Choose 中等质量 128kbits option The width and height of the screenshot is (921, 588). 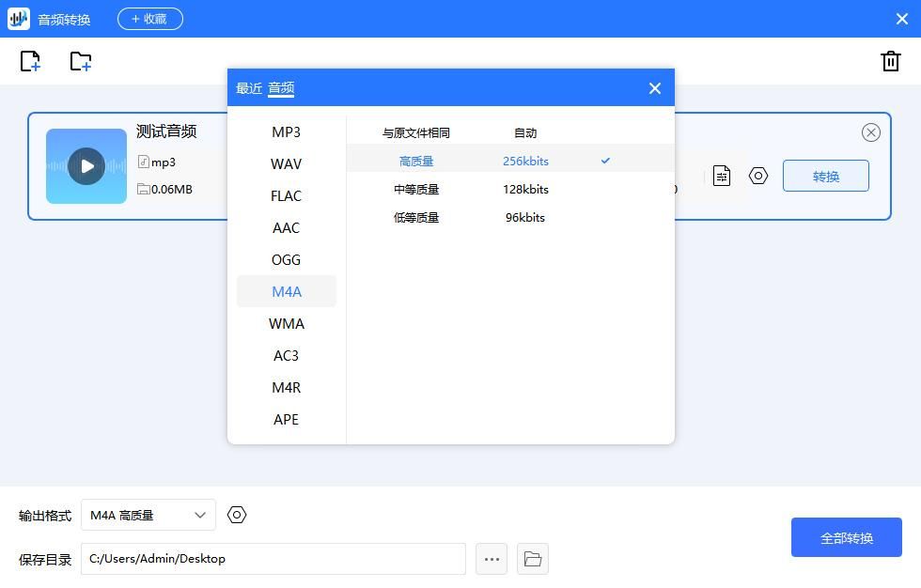click(x=509, y=190)
